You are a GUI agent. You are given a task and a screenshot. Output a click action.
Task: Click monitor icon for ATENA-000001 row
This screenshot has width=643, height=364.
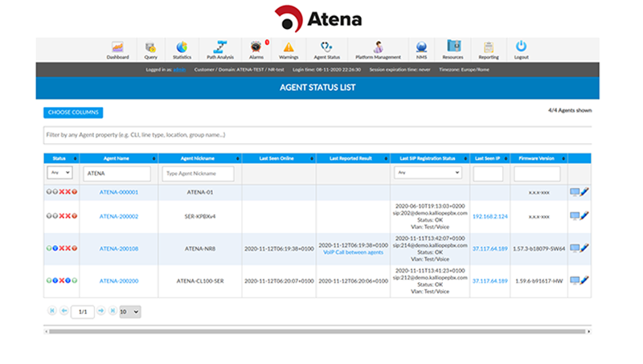[x=575, y=192]
